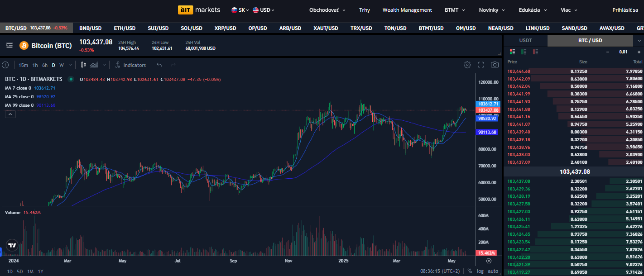This screenshot has height=276, width=644.
Task: Switch to the USDT tab
Action: pos(525,41)
